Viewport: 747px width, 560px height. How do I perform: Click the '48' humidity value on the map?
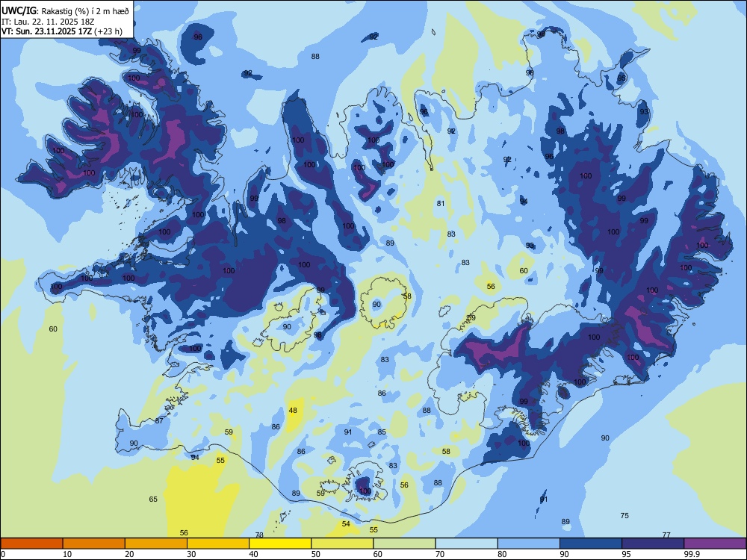point(293,411)
